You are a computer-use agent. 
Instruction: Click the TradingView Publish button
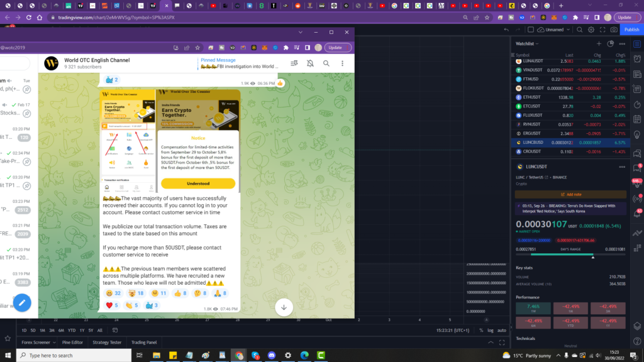point(631,30)
